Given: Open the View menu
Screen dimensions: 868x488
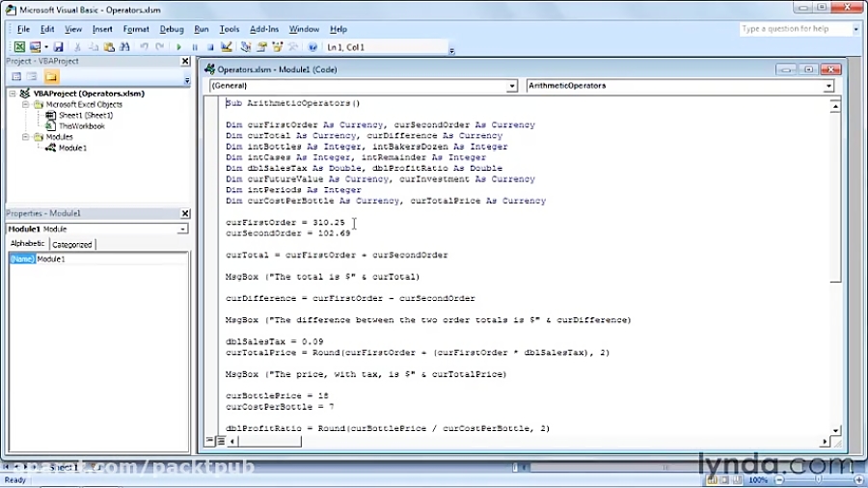Looking at the screenshot, I should pos(73,29).
